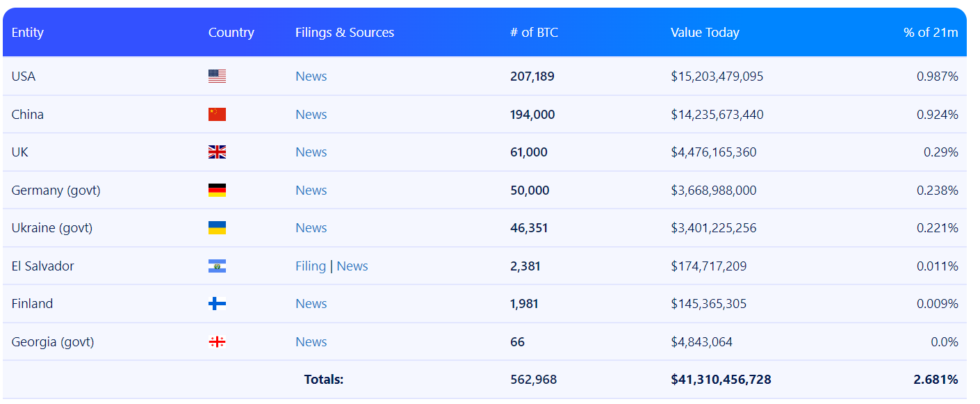Screen dimensions: 980x404
Task: Sort by the # of BTC header
Action: coord(534,33)
